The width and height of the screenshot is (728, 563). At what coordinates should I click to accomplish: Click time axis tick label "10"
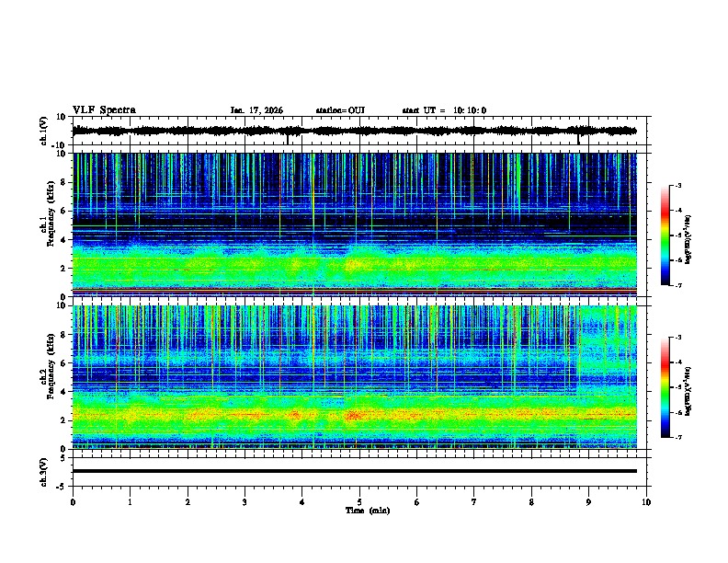646,502
